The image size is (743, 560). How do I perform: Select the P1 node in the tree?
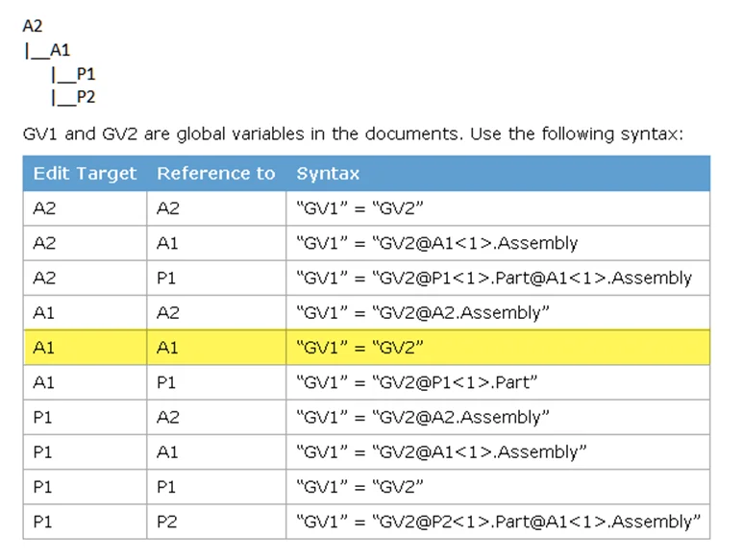click(x=85, y=74)
